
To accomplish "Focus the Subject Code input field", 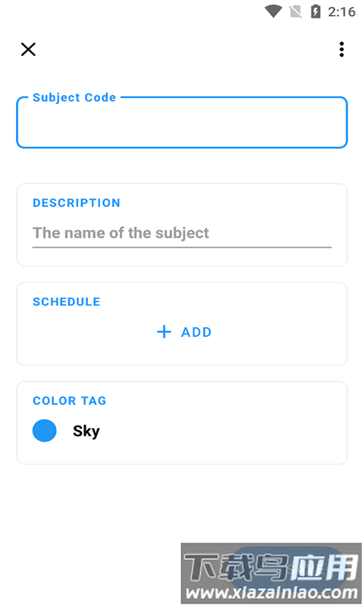I will tap(182, 122).
